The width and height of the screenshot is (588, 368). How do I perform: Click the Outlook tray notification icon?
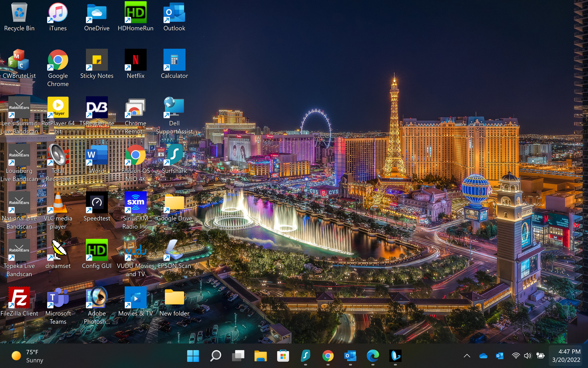500,356
